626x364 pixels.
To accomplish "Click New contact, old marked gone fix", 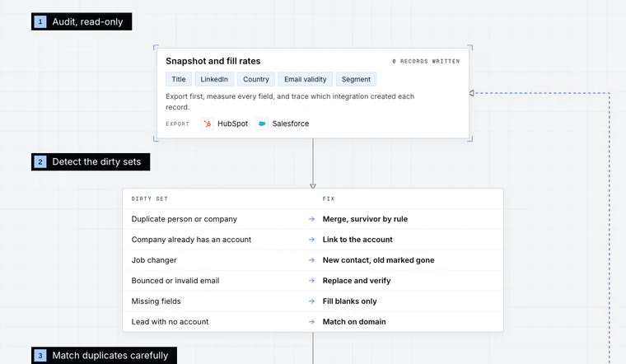I will click(378, 260).
